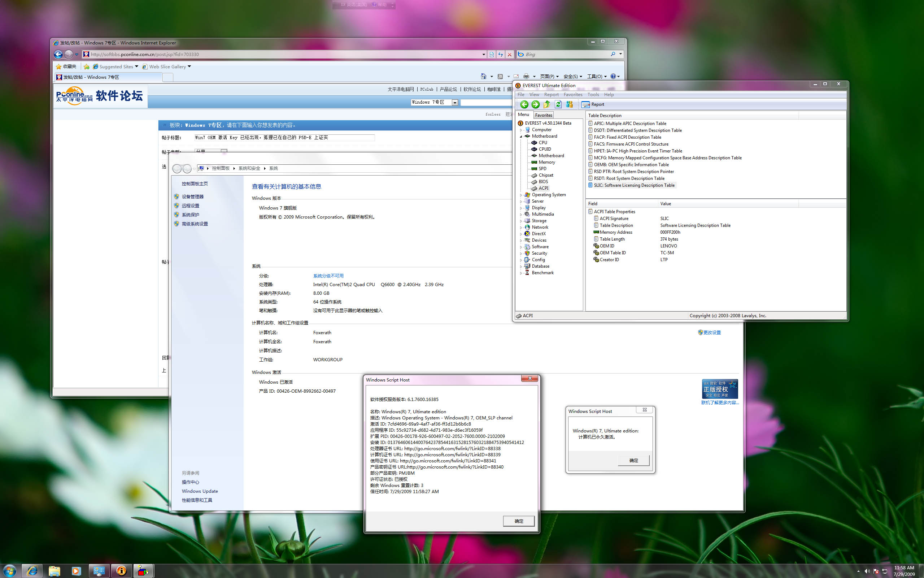Select DSDT Differentiated System Description Table row
924x578 pixels.
[637, 130]
